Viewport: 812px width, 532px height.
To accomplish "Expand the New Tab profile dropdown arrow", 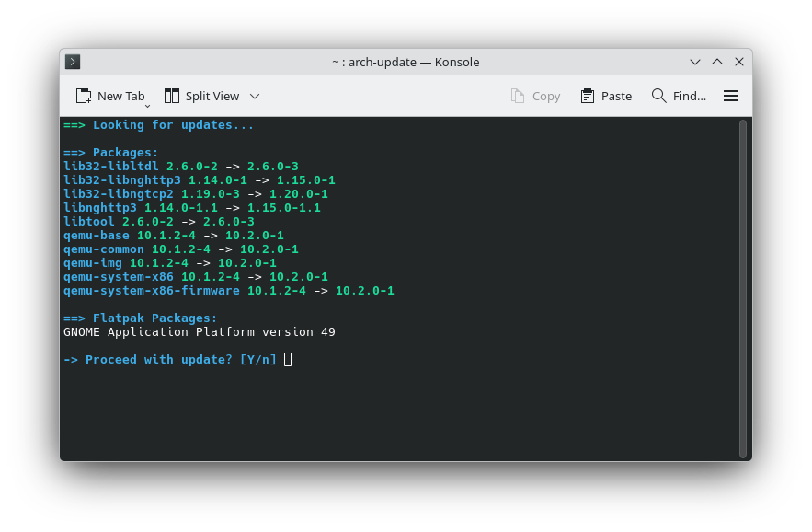I will click(147, 105).
